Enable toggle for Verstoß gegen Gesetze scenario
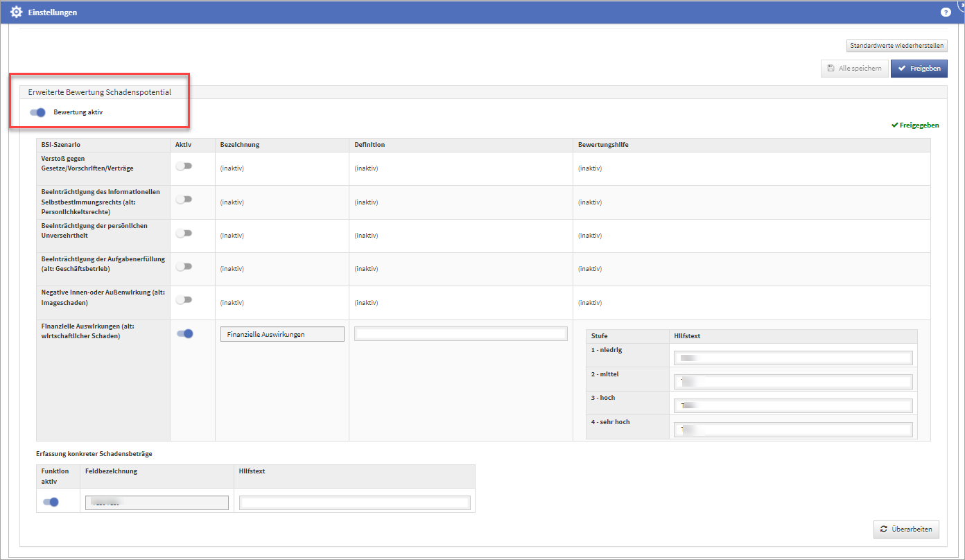The image size is (965, 560). pos(184,166)
